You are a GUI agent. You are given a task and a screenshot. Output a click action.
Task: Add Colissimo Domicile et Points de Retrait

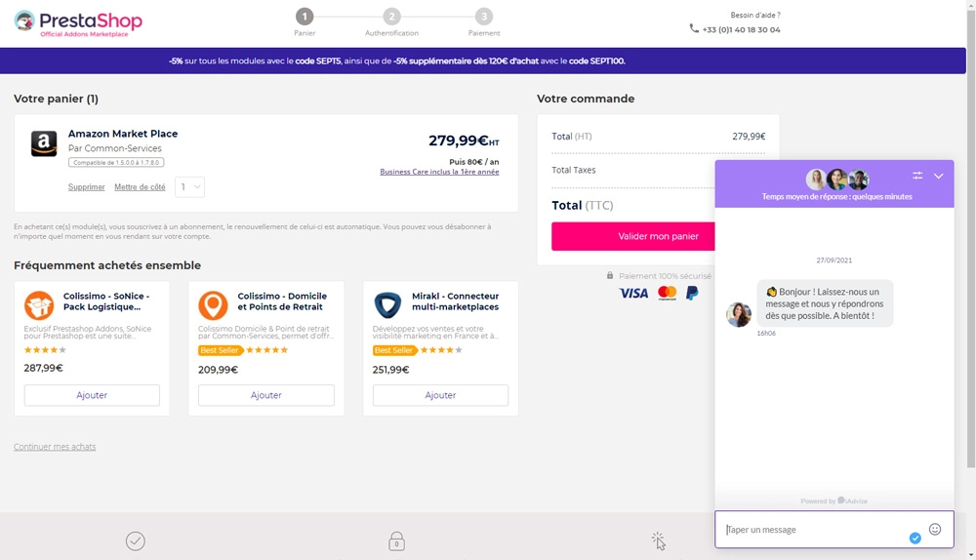265,395
